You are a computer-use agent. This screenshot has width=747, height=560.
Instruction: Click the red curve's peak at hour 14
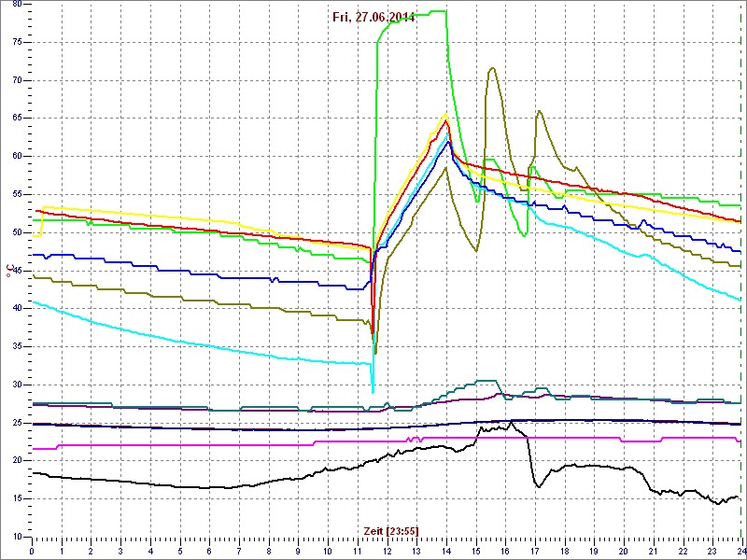click(446, 120)
